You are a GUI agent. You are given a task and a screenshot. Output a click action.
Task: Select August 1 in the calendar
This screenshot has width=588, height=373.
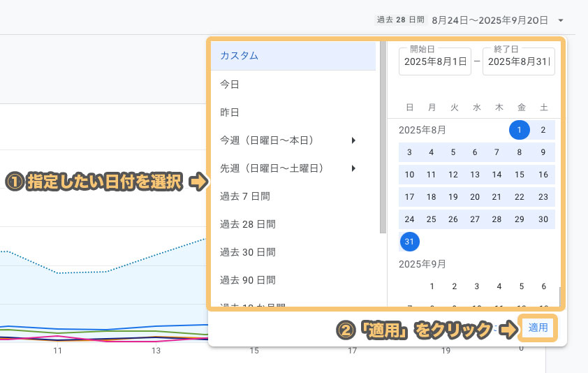click(x=519, y=130)
